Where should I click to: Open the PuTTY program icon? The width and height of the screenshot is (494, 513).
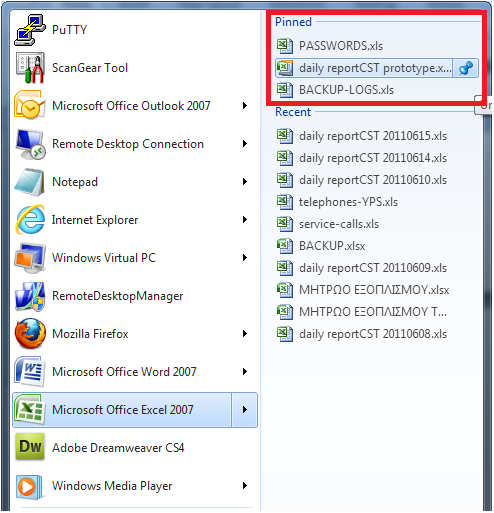click(x=29, y=30)
